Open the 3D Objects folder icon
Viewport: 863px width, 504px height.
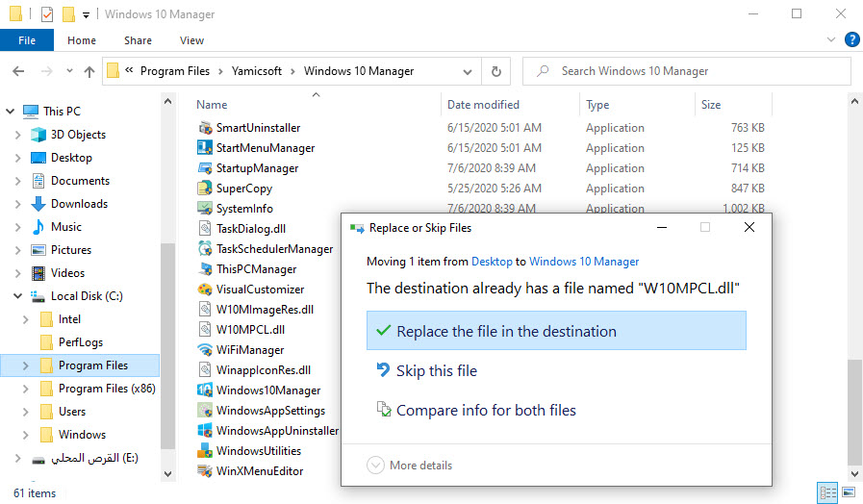(38, 135)
